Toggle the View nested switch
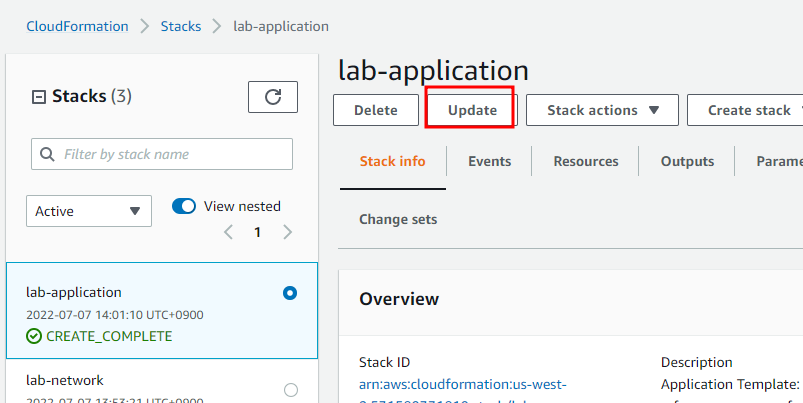Screen dimensions: 803x403 184,206
